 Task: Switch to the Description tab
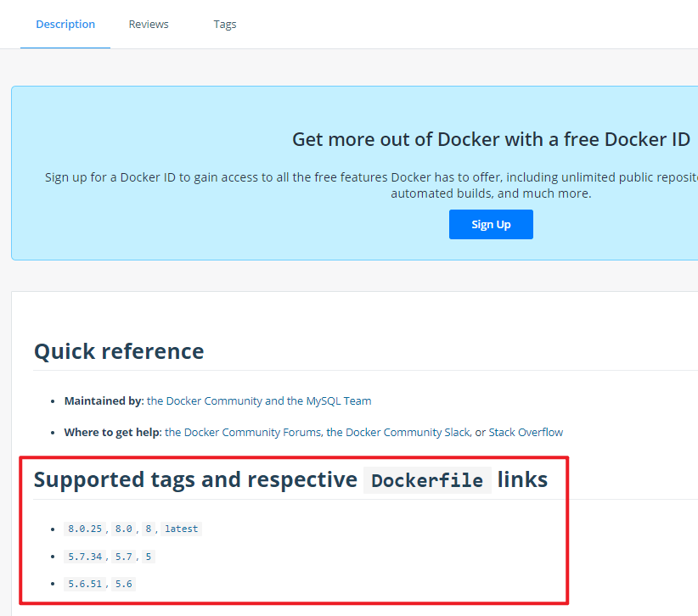point(65,24)
